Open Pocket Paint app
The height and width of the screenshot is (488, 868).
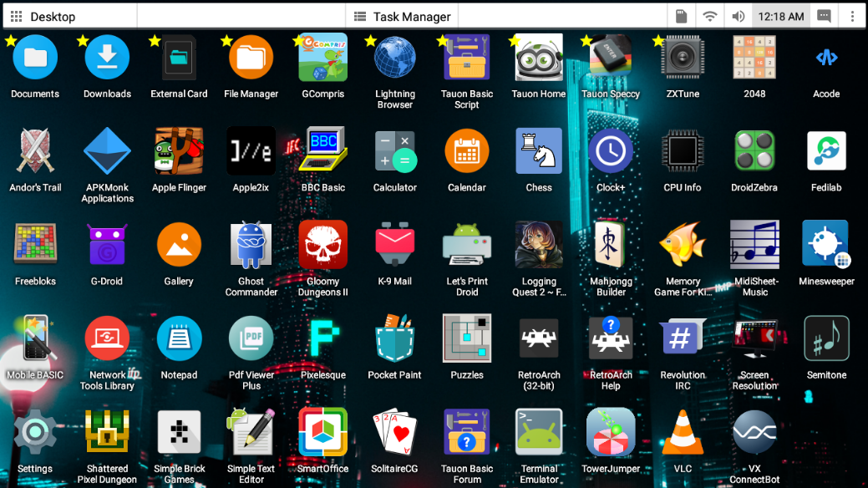coord(394,338)
